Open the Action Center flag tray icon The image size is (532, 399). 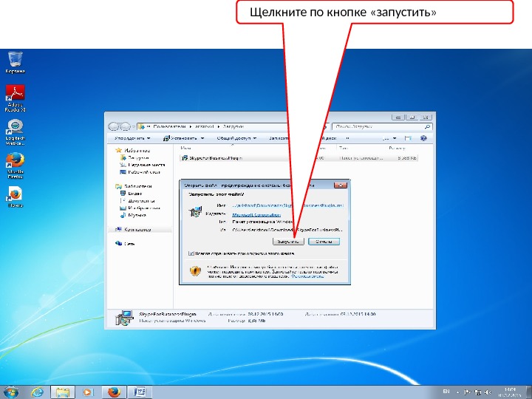click(467, 392)
